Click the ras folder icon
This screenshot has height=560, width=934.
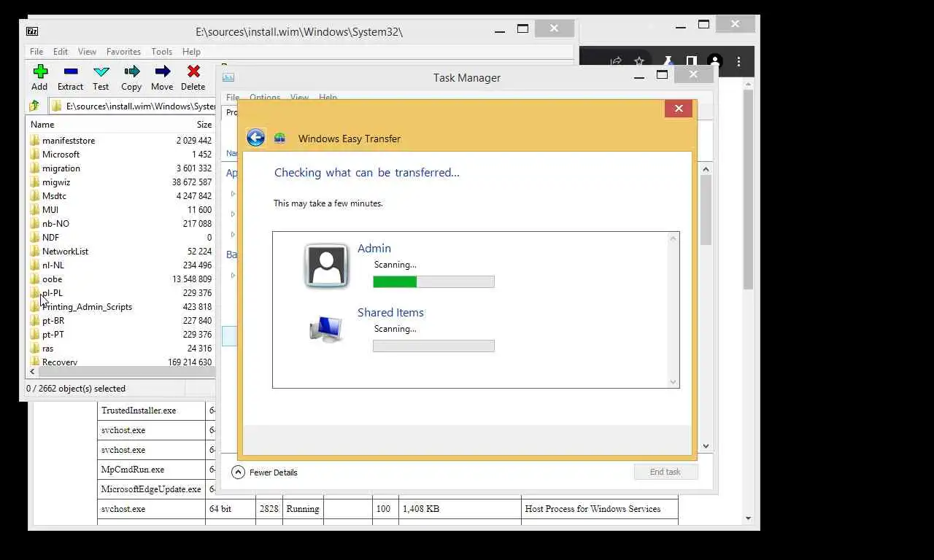click(35, 348)
